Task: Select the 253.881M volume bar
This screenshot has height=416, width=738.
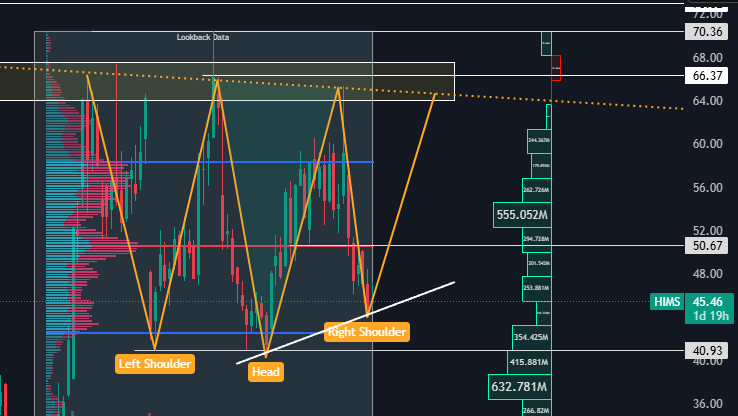Action: (x=537, y=288)
